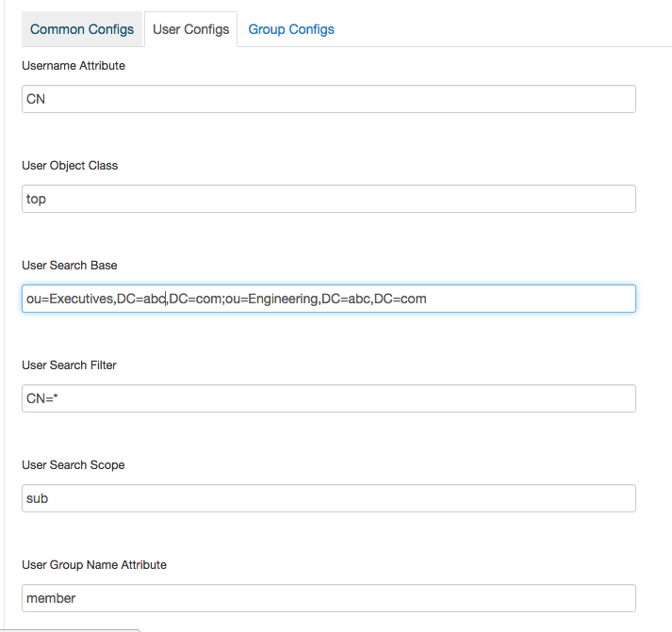This screenshot has width=672, height=632.
Task: Click the "ou=Engineering" text in search base
Action: point(270,300)
